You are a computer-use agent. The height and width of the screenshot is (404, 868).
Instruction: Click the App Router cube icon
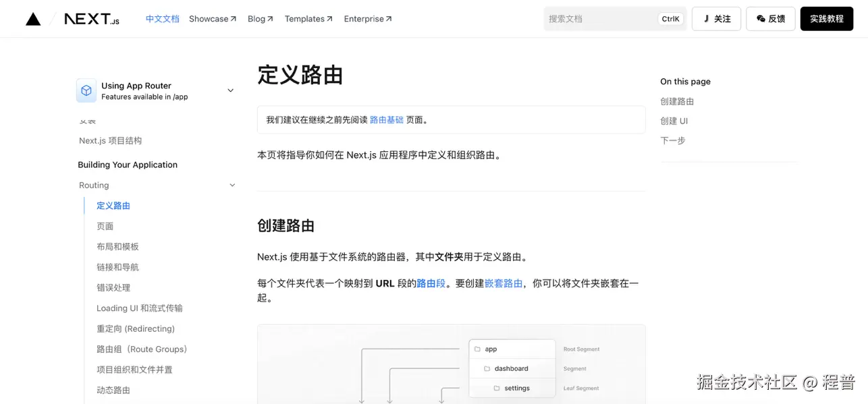(86, 90)
